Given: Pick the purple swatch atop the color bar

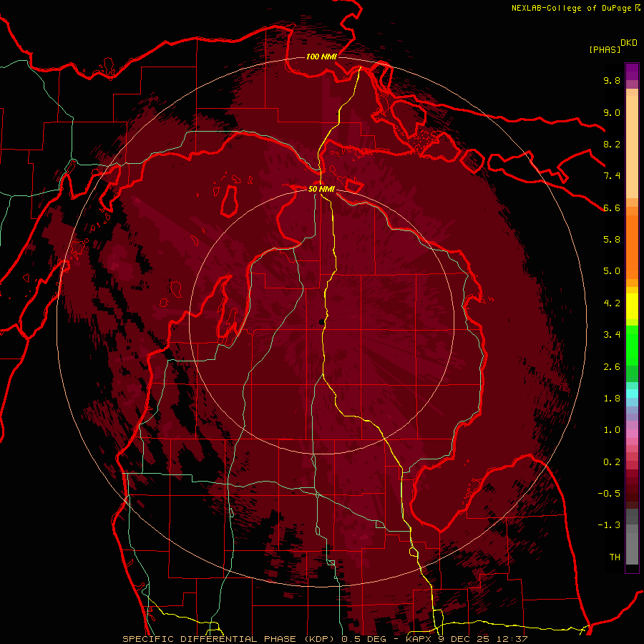Looking at the screenshot, I should coord(632,72).
